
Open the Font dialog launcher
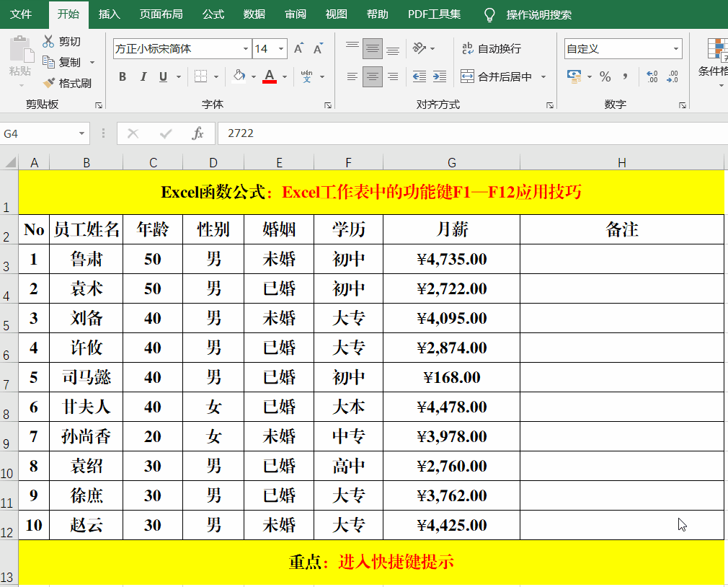[x=328, y=105]
